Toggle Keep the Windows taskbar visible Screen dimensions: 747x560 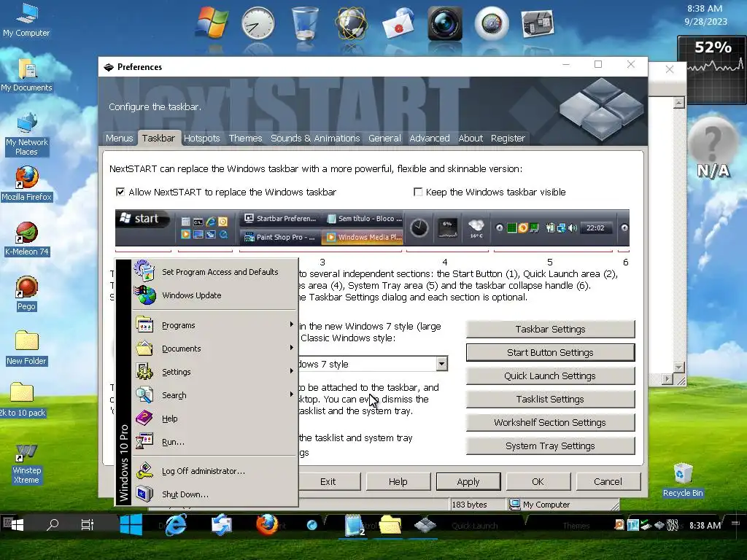point(418,192)
